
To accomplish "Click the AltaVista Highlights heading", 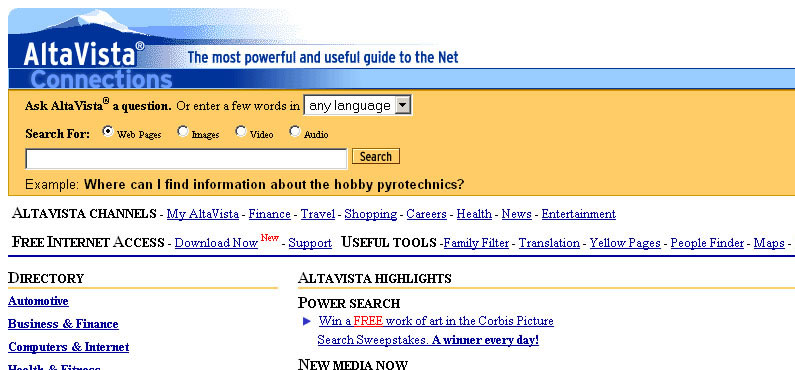I will [x=375, y=278].
